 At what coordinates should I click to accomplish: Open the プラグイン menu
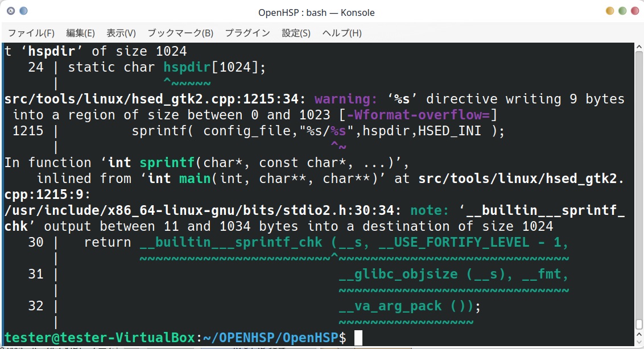(x=247, y=34)
